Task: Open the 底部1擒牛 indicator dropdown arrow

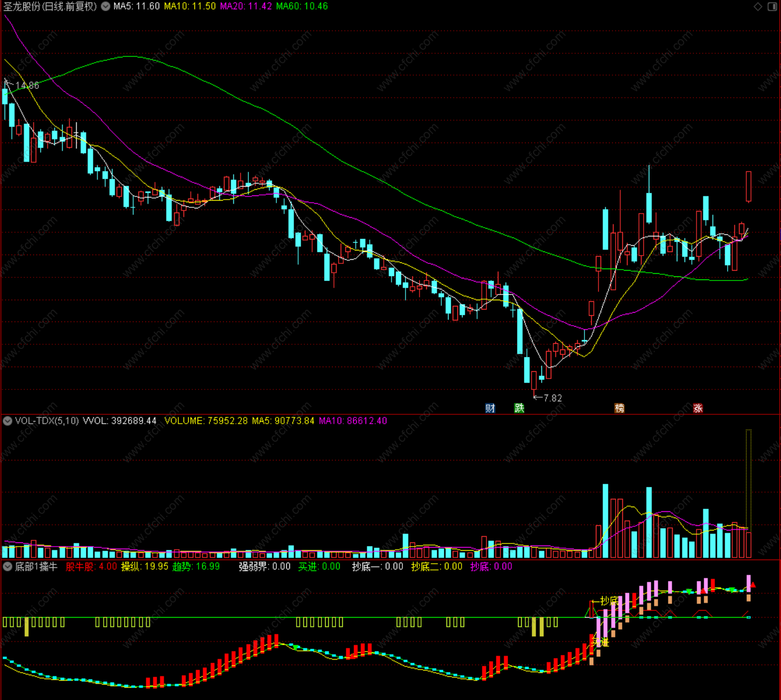Action: (8, 566)
